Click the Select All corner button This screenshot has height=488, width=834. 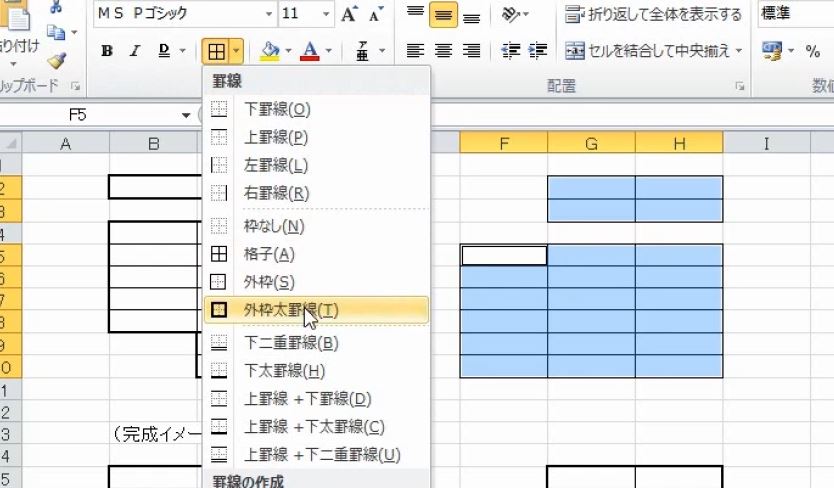click(x=10, y=143)
